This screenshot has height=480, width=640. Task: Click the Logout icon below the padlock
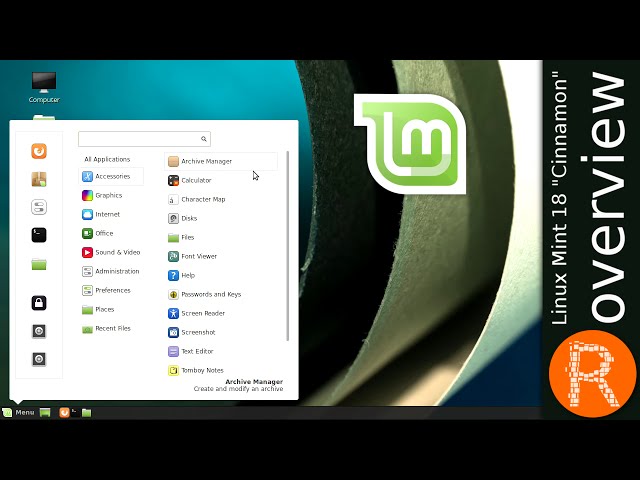[x=39, y=331]
